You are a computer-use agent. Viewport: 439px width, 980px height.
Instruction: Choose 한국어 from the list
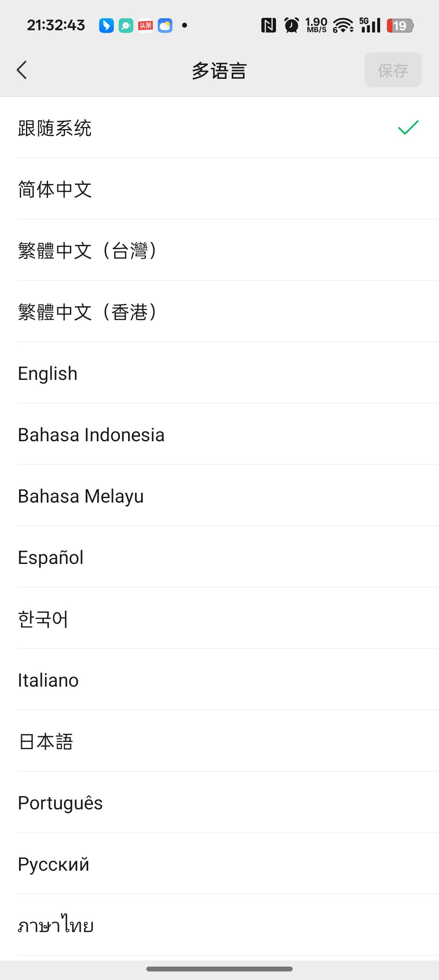43,619
